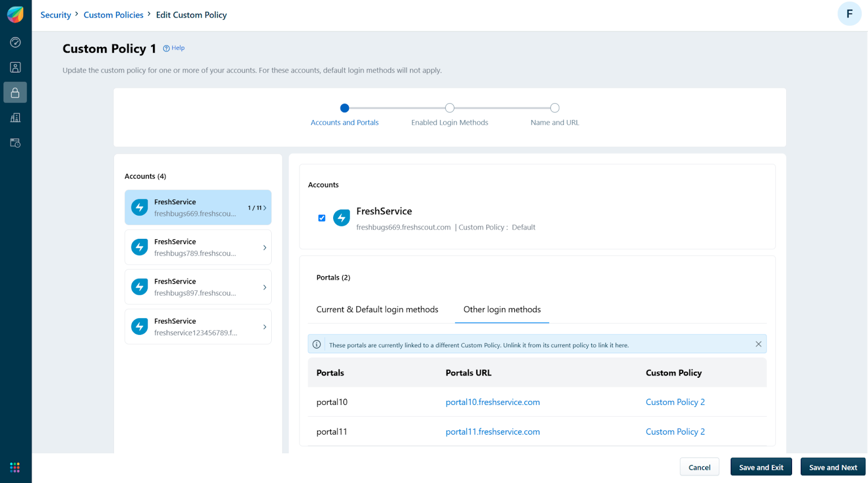Click the Save and Exit button
This screenshot has width=868, height=483.
click(761, 467)
